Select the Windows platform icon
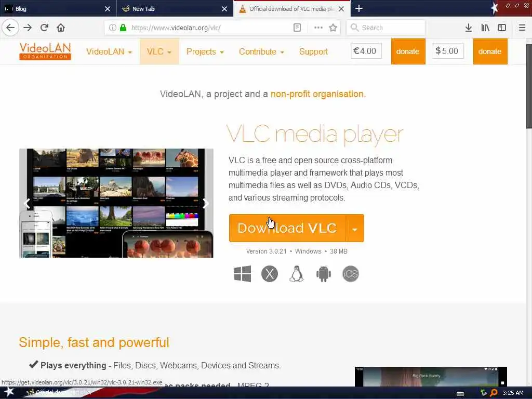 pos(243,274)
